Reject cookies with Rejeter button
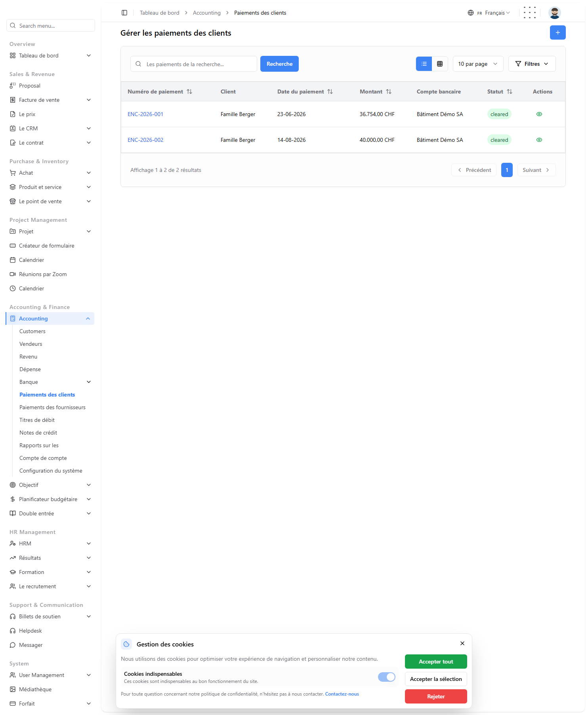This screenshot has width=588, height=715. pyautogui.click(x=436, y=696)
